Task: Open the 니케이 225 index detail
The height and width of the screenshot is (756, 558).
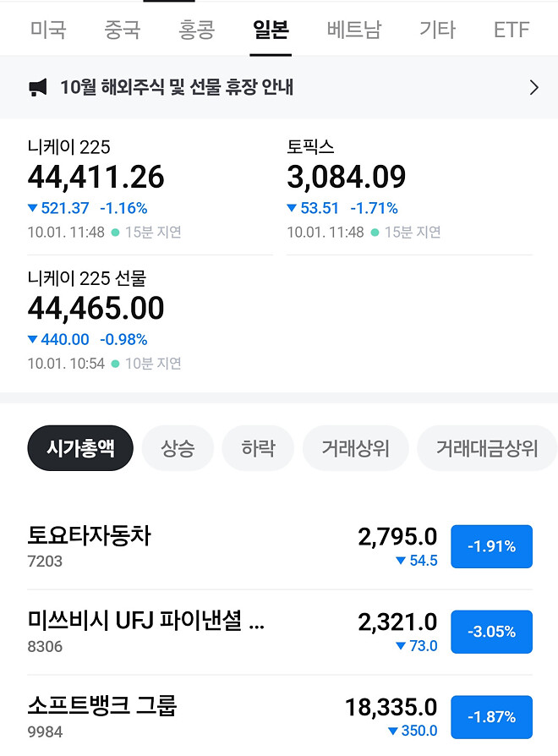Action: (110, 178)
